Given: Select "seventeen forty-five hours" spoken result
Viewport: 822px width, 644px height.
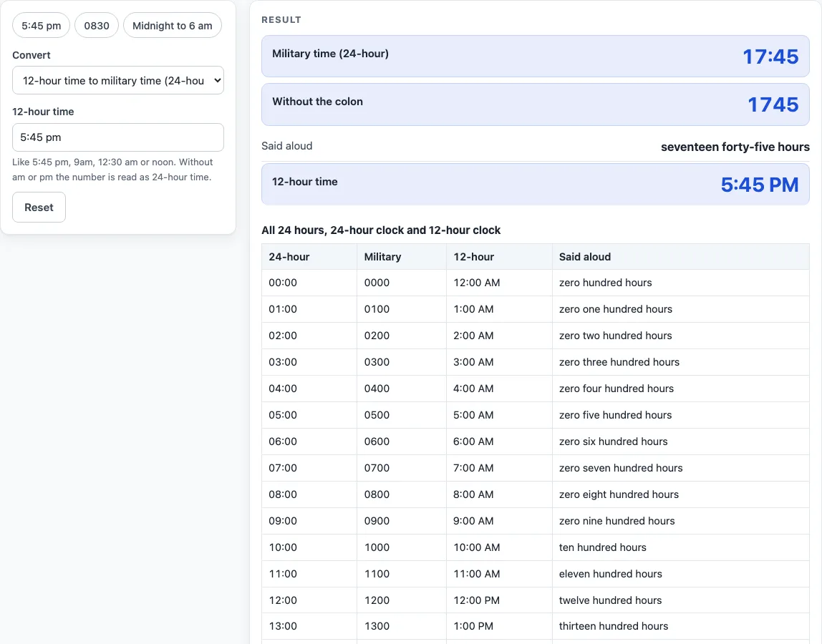Looking at the screenshot, I should (x=735, y=147).
